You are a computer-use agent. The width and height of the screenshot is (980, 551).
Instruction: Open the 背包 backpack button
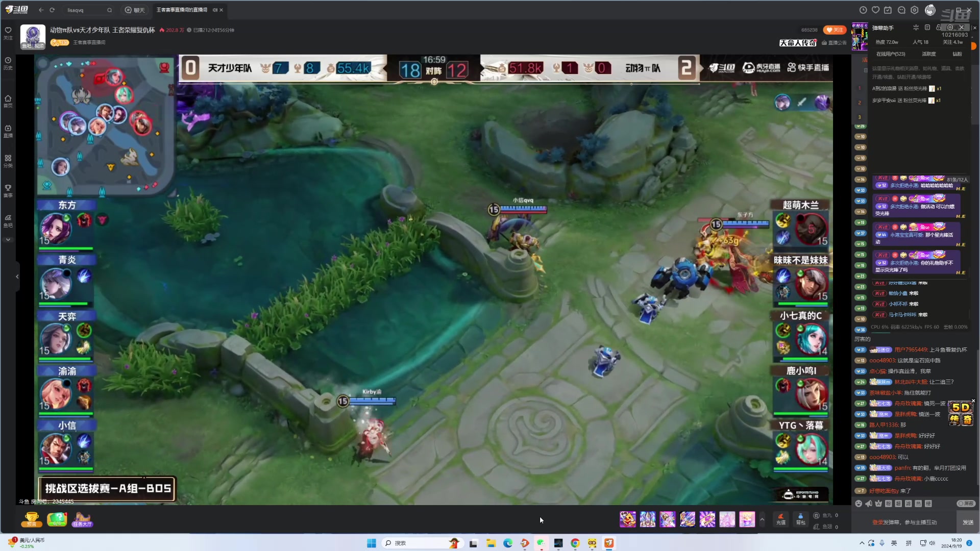(x=800, y=519)
